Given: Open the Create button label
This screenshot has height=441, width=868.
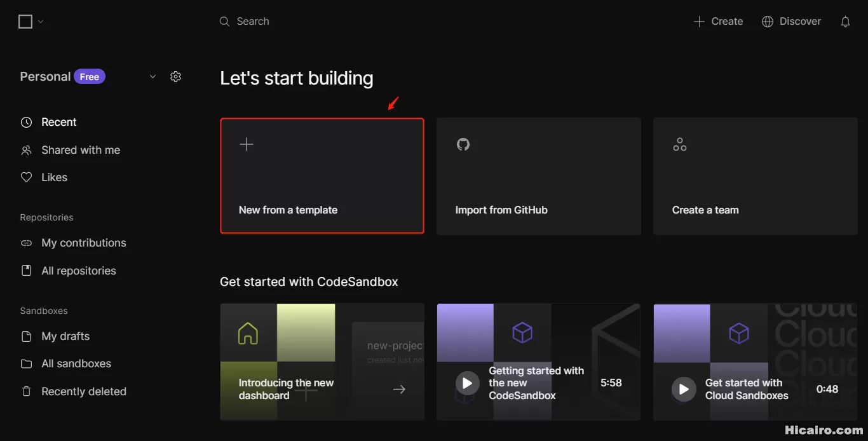Looking at the screenshot, I should (727, 22).
